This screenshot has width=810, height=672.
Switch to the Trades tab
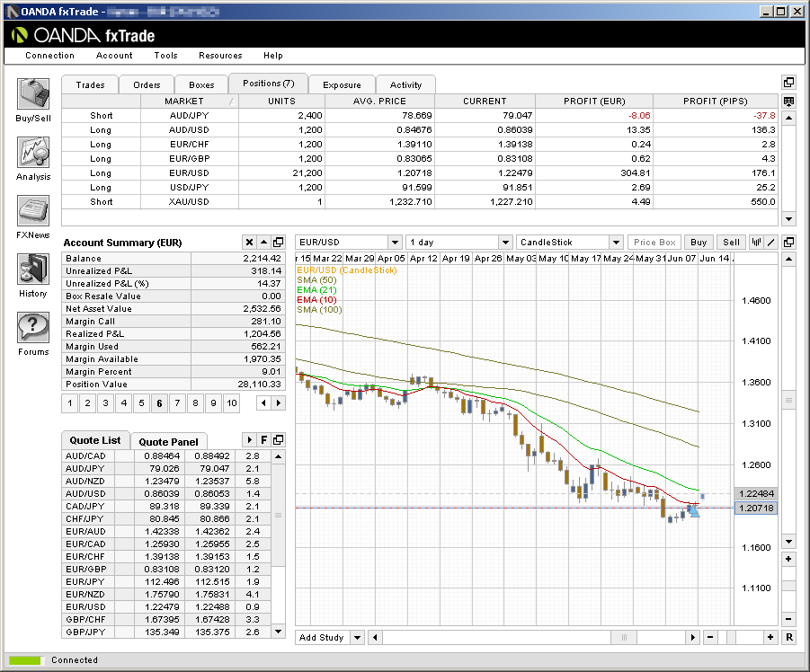point(90,84)
